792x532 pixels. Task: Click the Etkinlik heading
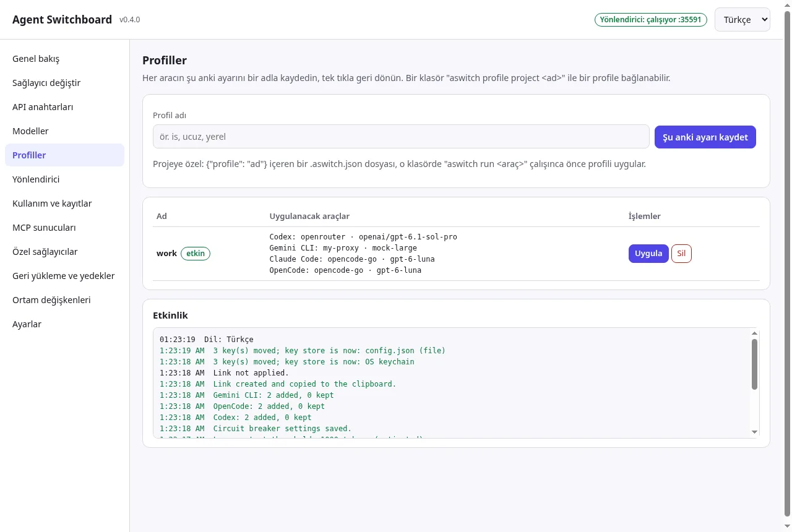(x=170, y=315)
